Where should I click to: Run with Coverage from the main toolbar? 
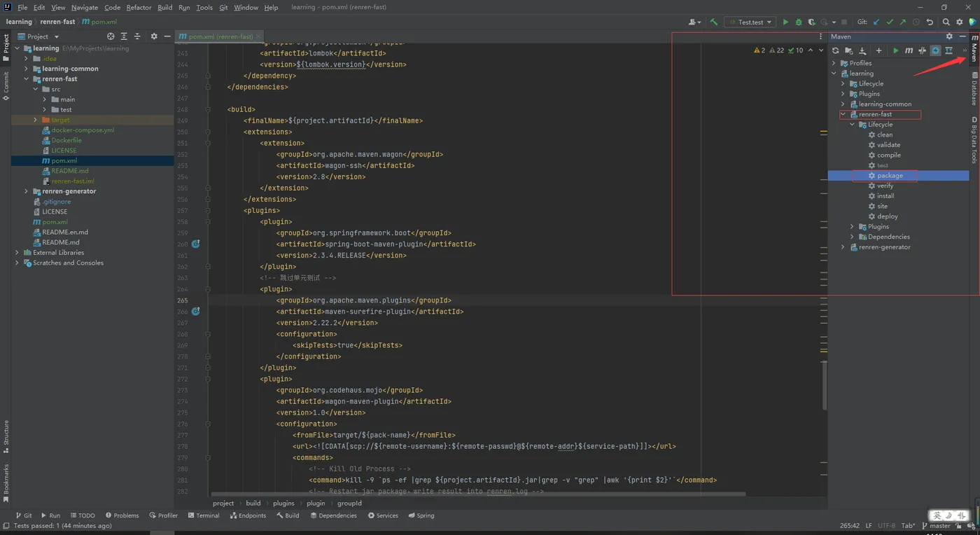coord(811,22)
